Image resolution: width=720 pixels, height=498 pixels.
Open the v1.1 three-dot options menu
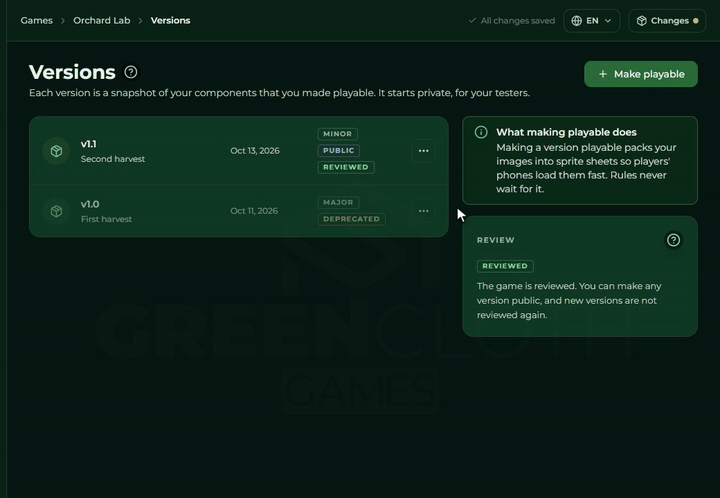coord(423,151)
